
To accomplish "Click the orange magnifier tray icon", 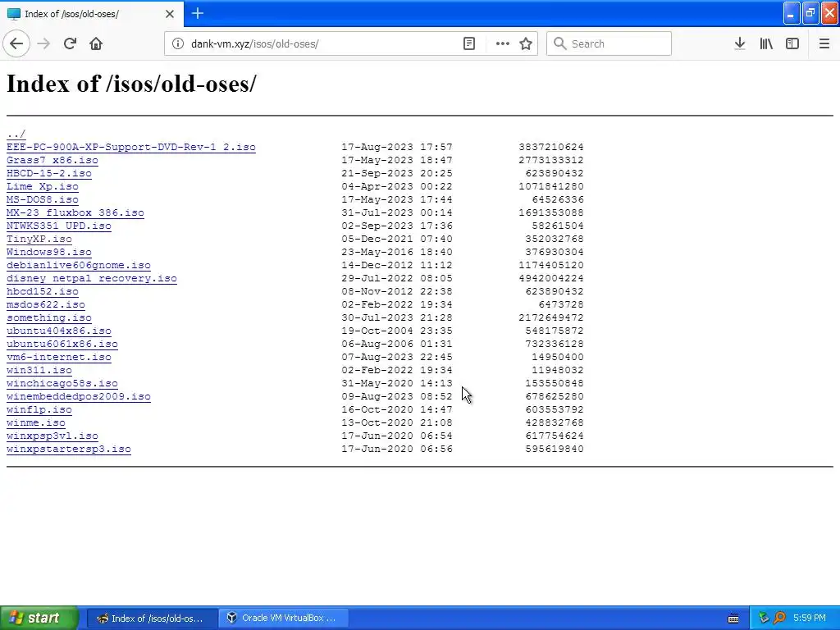I will 779,619.
